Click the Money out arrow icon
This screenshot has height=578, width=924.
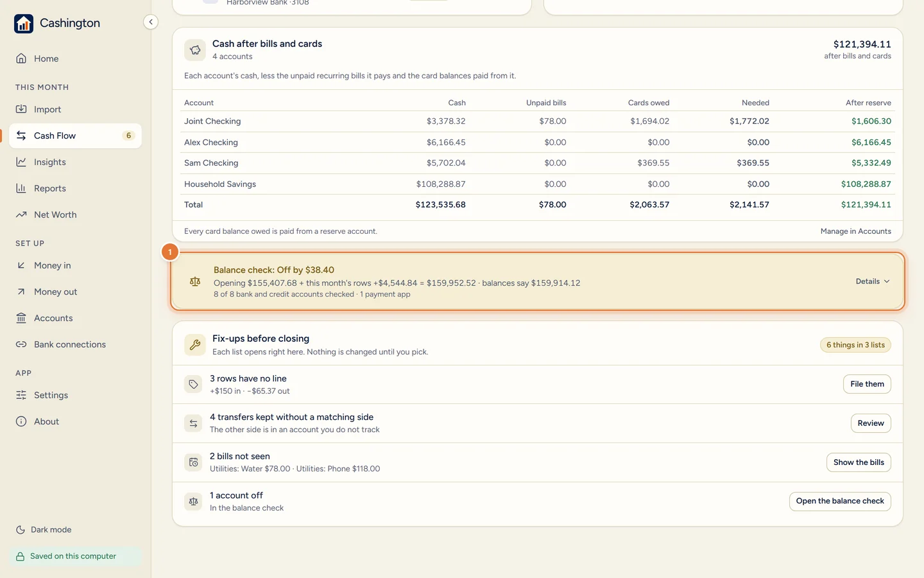click(21, 292)
